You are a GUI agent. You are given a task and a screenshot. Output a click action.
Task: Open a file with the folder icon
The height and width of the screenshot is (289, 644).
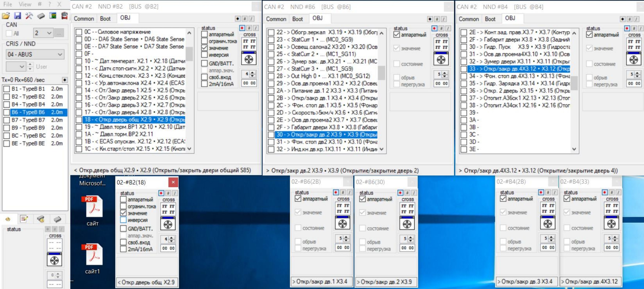[6, 16]
